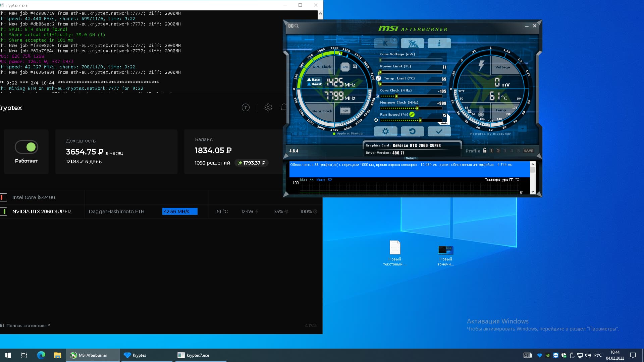Click the TeamViewer tray icon
The width and height of the screenshot is (644, 362).
tap(556, 355)
